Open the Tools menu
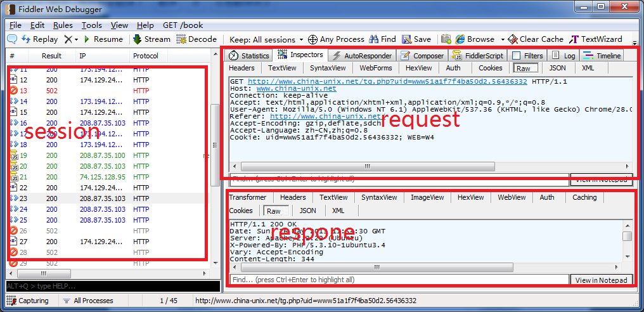This screenshot has width=644, height=312. tap(91, 25)
